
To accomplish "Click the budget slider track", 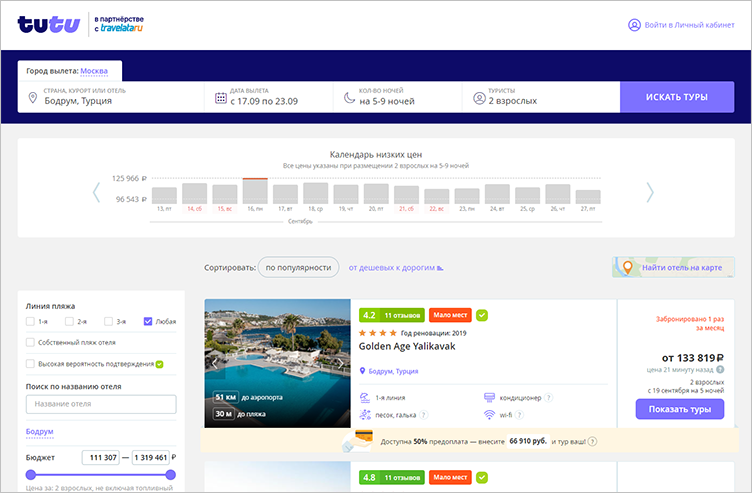I will 101,475.
